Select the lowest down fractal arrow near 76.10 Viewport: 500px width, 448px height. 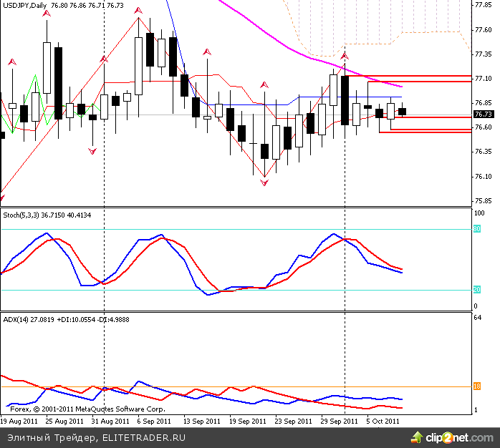264,183
